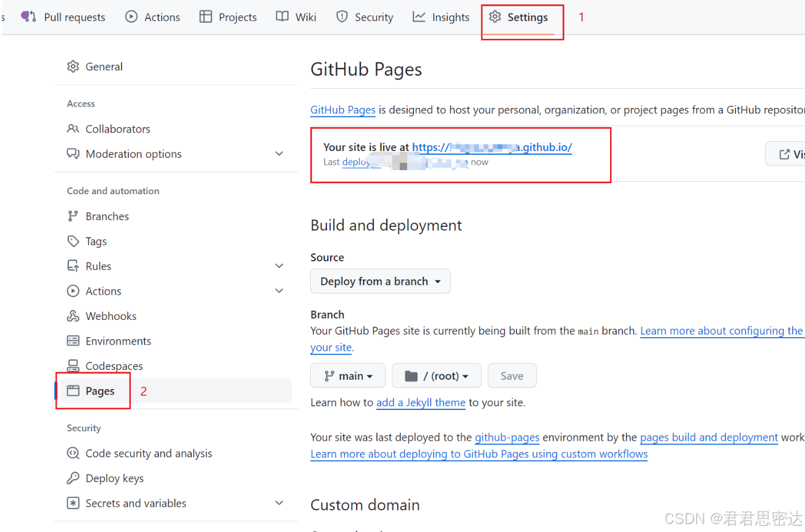The width and height of the screenshot is (805, 532).
Task: Open the Settings tab
Action: (x=518, y=17)
